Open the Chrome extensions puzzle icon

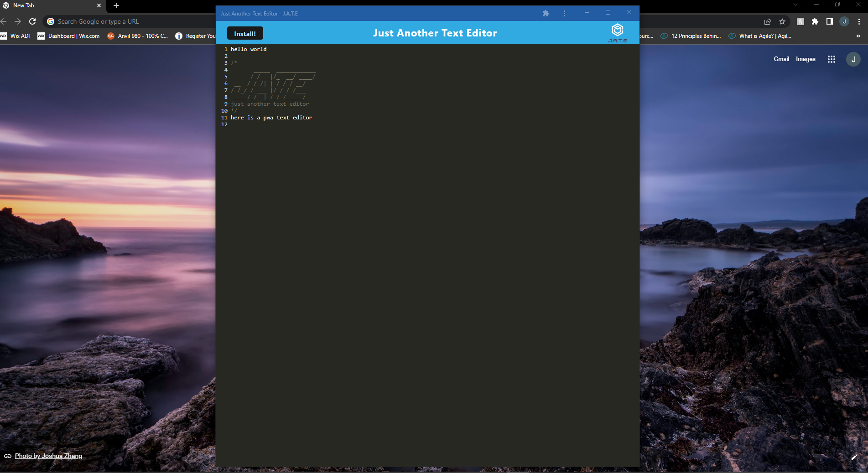pos(814,21)
